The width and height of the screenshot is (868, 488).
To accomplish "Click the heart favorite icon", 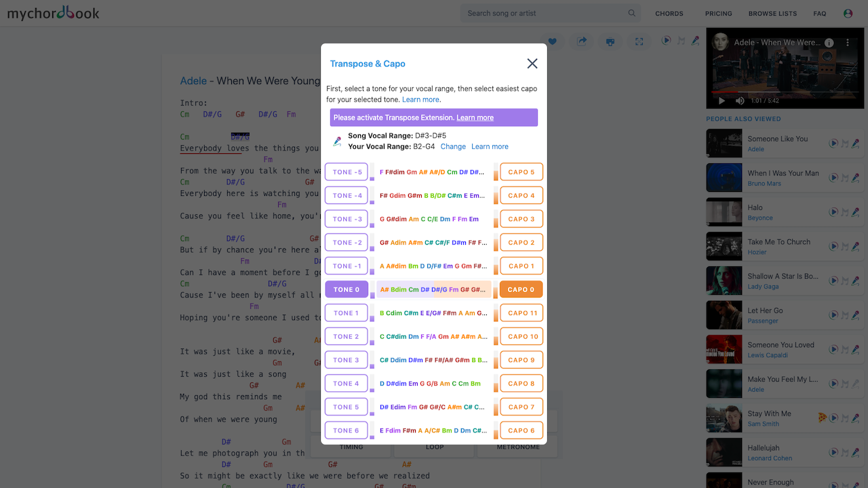I will (x=552, y=42).
